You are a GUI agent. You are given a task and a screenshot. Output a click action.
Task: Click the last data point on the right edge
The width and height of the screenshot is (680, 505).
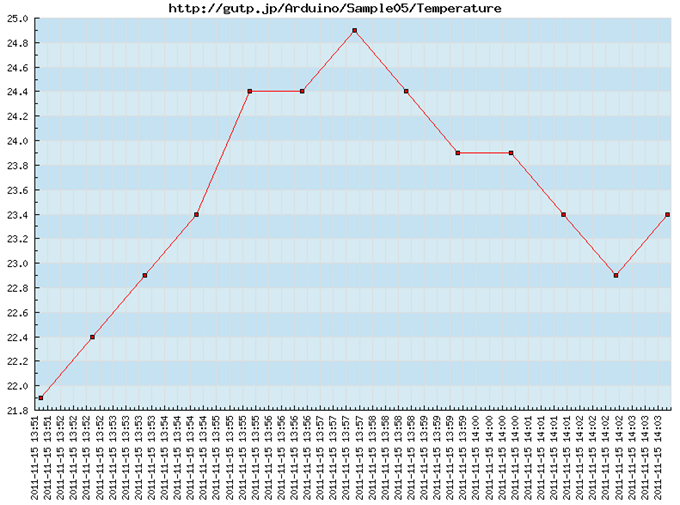tap(667, 215)
